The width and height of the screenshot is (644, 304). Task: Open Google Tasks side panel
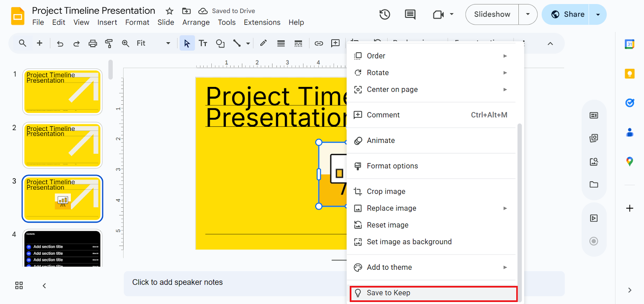(630, 103)
